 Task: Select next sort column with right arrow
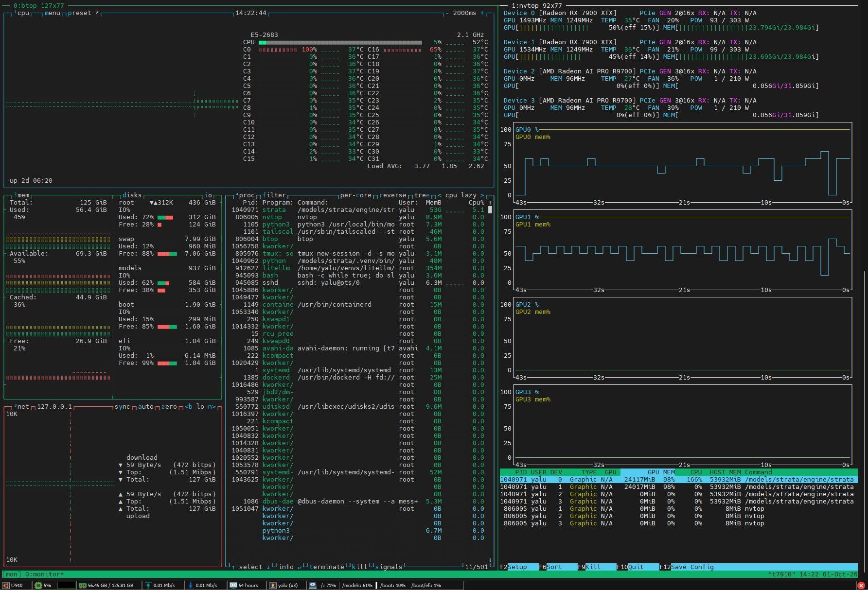[482, 195]
